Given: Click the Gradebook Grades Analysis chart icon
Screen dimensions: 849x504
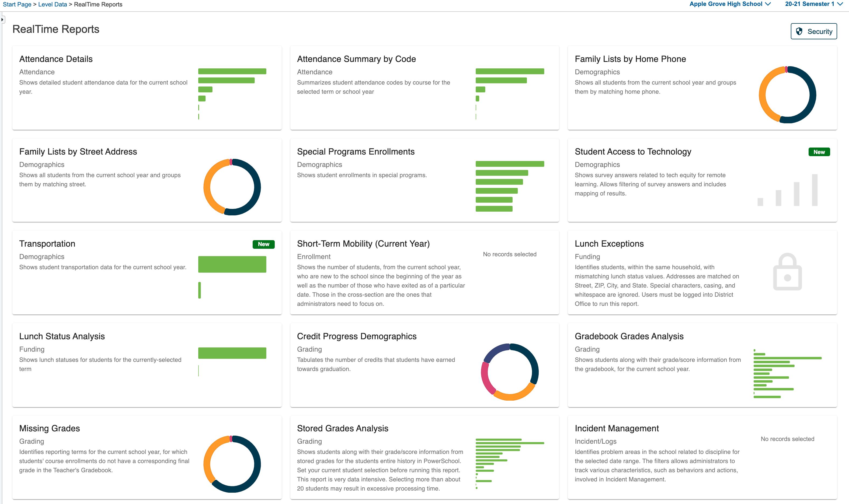Looking at the screenshot, I should (787, 374).
